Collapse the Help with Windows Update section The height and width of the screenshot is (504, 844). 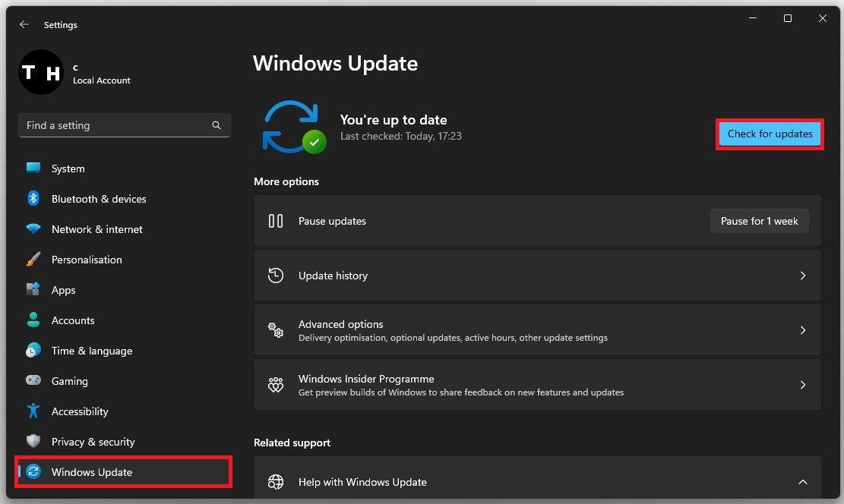click(802, 482)
